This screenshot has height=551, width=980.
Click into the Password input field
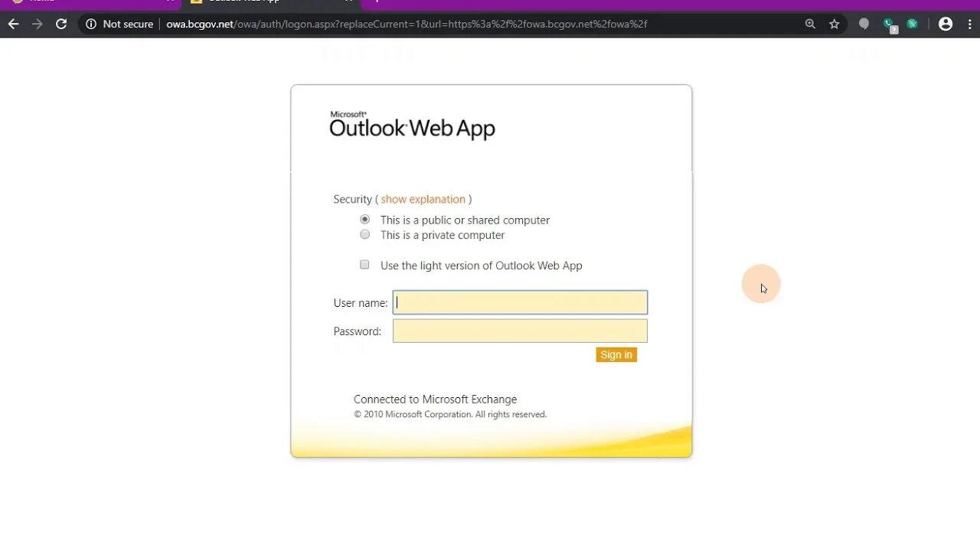[x=520, y=331]
